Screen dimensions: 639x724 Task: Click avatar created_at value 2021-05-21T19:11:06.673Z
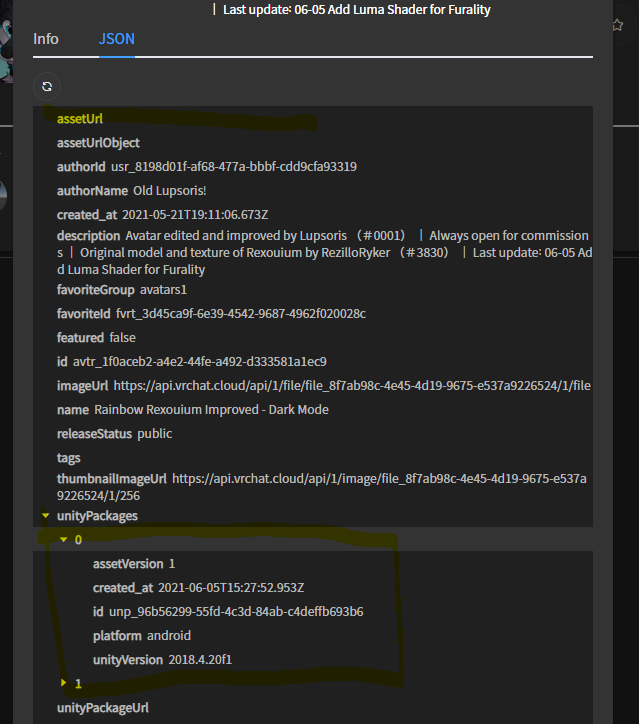point(195,215)
